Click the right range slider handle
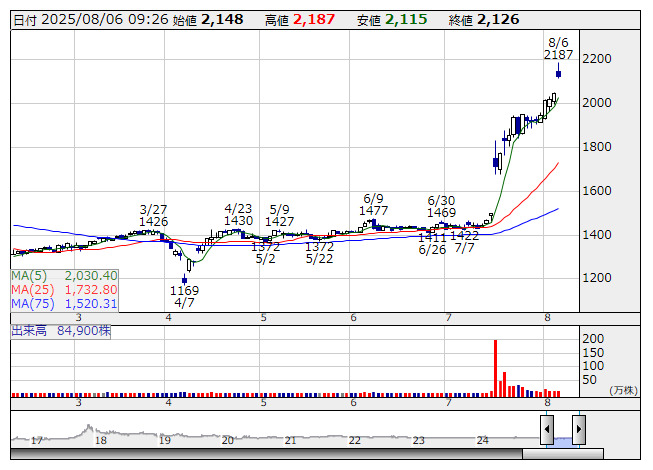Screen dimensions: 653x470 click(578, 429)
